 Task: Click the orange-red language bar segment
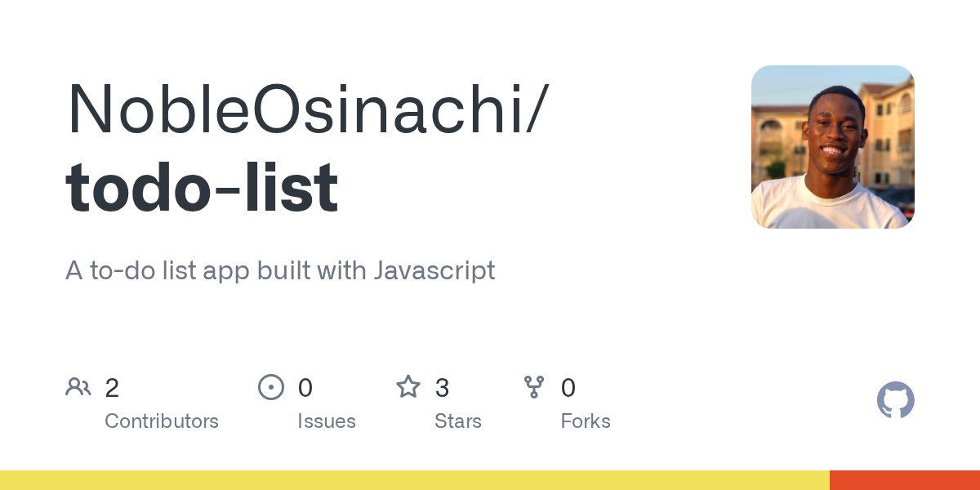pyautogui.click(x=905, y=480)
